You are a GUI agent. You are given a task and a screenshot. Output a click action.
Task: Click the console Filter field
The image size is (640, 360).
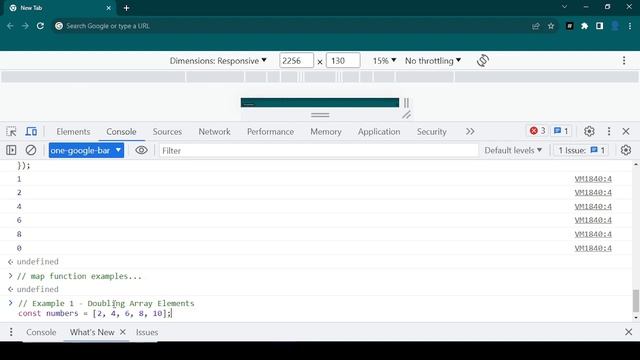[x=318, y=151]
